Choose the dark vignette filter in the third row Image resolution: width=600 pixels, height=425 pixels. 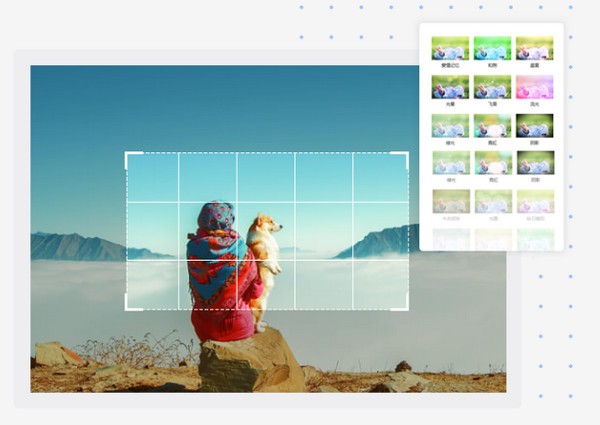coord(534,126)
